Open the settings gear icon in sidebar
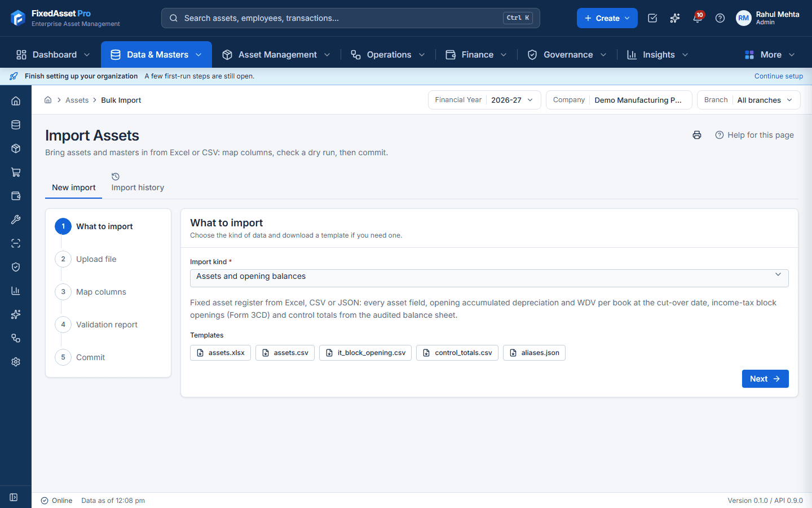 pyautogui.click(x=16, y=362)
